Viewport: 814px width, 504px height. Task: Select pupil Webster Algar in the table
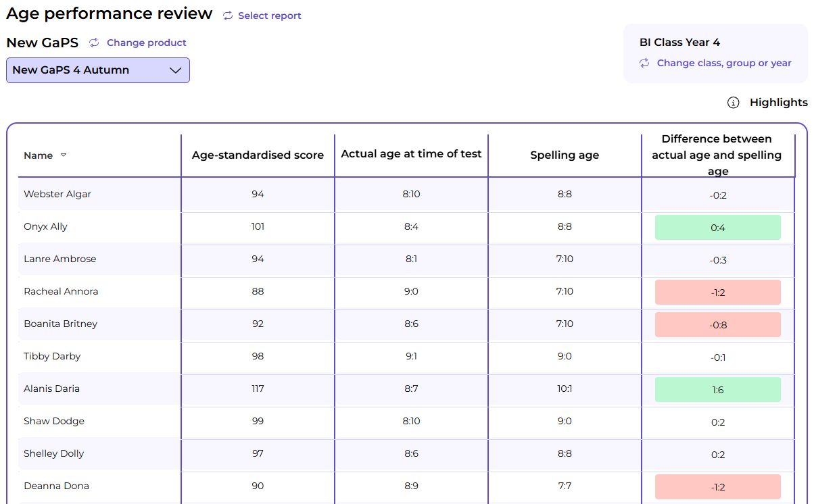[57, 194]
